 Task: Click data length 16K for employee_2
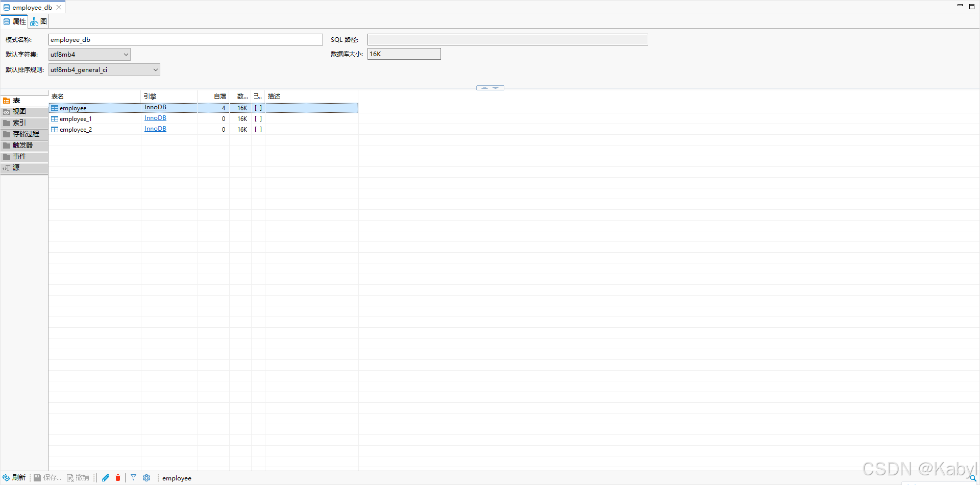pos(242,130)
